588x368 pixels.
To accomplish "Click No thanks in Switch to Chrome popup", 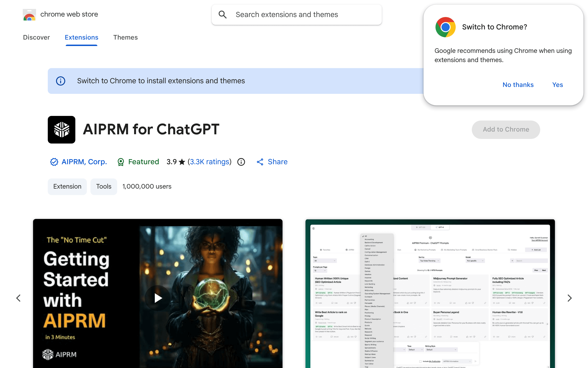I will pos(518,85).
